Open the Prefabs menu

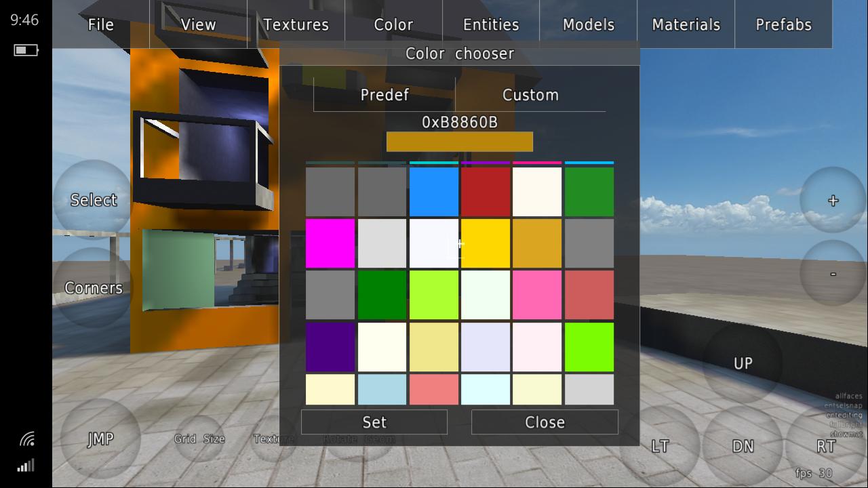point(784,24)
